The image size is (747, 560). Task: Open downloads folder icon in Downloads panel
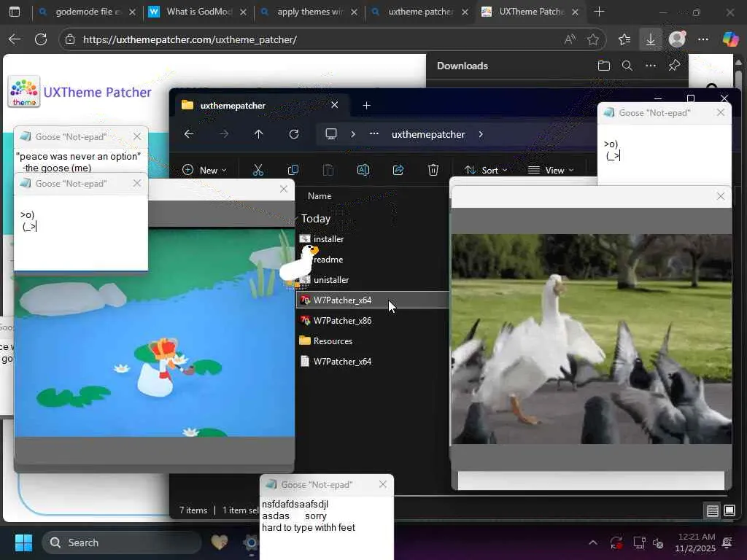[x=603, y=66]
